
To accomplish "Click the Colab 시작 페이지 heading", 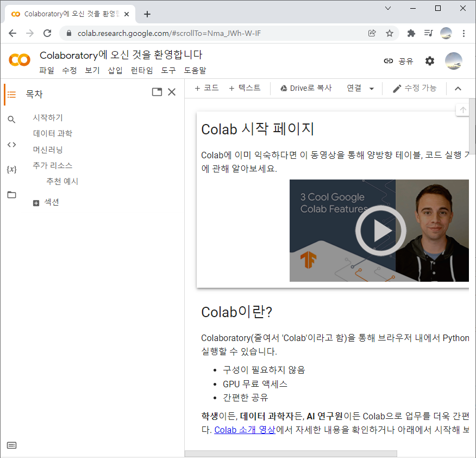I will point(258,129).
